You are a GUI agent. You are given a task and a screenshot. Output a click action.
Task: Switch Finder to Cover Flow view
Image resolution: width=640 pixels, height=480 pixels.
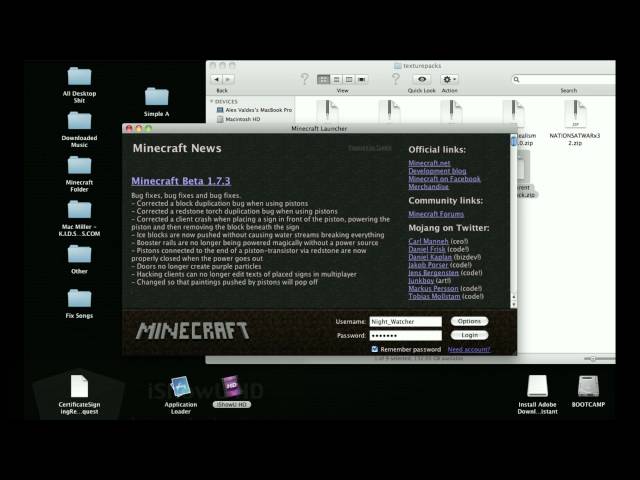click(362, 80)
